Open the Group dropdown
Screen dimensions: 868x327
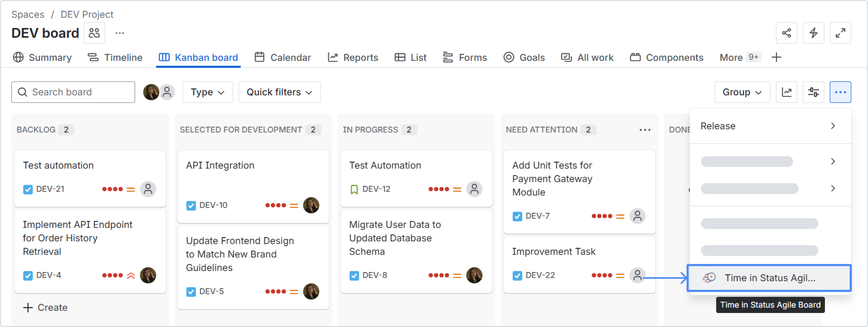[742, 92]
